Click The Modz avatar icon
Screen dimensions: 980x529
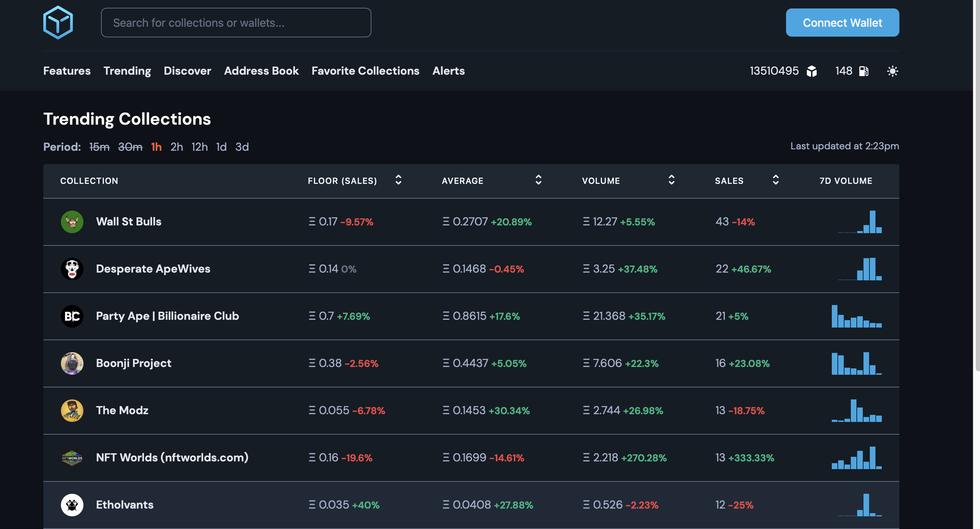coord(72,410)
